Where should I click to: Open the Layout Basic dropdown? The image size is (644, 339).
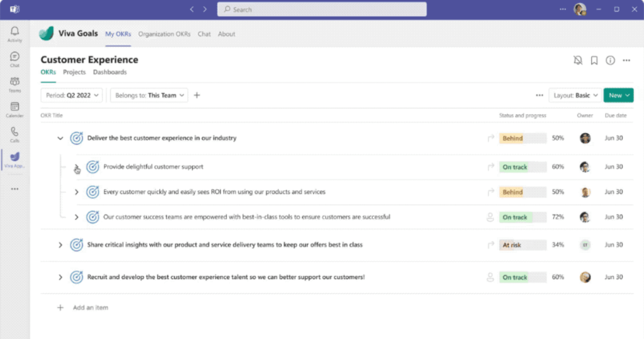point(574,95)
